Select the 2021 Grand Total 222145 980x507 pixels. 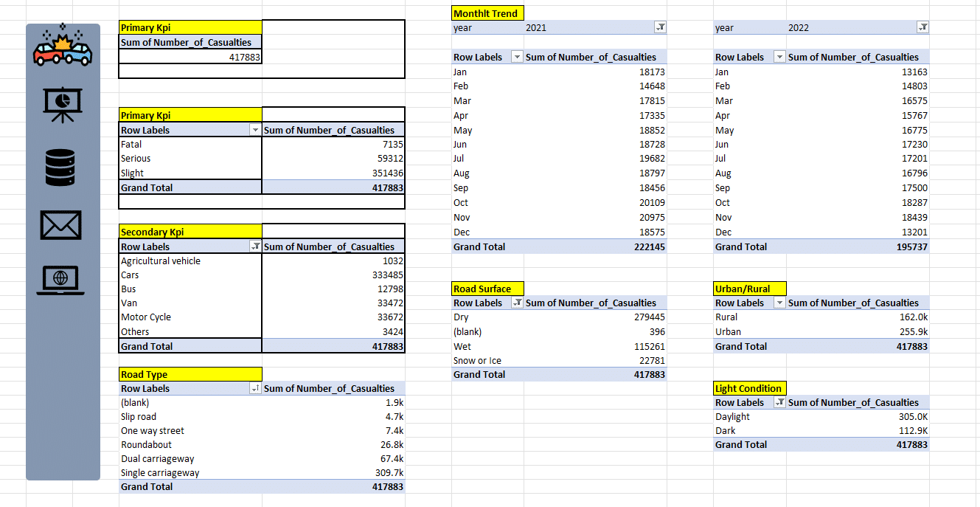[x=595, y=246]
